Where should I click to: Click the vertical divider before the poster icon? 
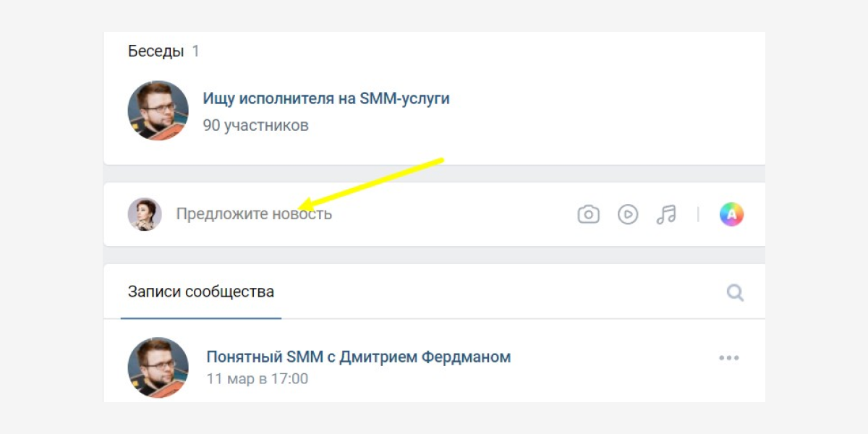(x=698, y=215)
